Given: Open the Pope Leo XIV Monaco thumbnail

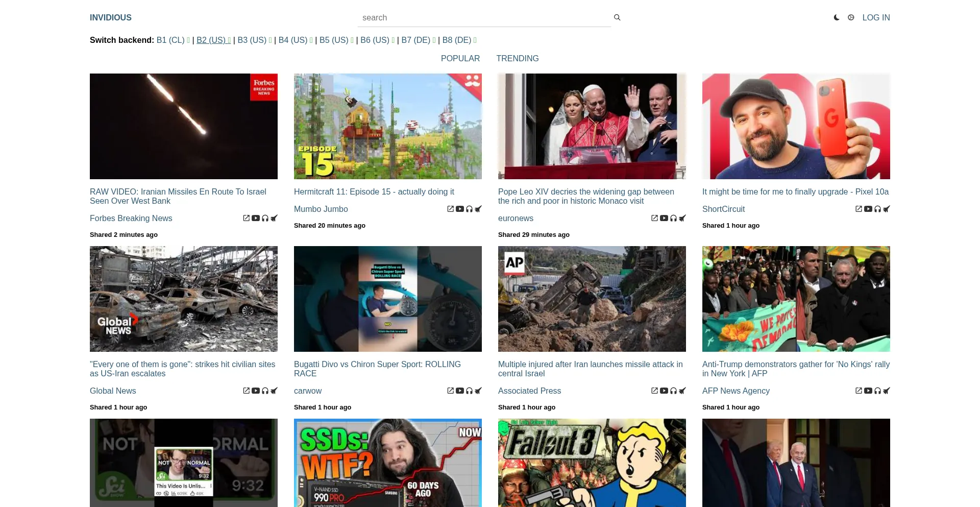Looking at the screenshot, I should [592, 126].
